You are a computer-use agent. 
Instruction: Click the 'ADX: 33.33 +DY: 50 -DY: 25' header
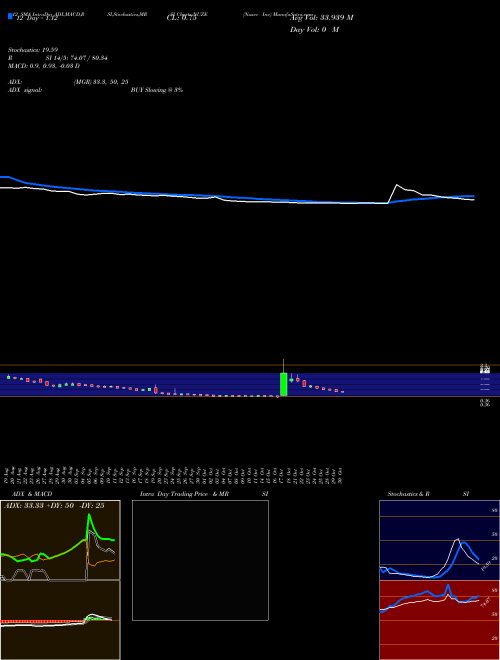click(x=54, y=506)
